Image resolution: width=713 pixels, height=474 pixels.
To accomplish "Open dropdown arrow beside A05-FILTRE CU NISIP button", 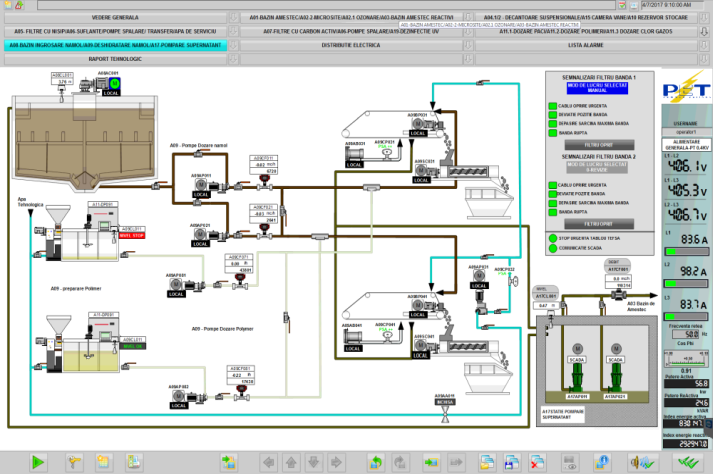I will point(233,31).
